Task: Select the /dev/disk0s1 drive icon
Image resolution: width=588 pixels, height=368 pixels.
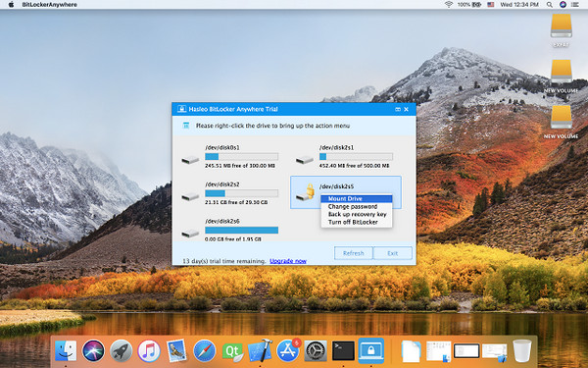Action: 190,160
